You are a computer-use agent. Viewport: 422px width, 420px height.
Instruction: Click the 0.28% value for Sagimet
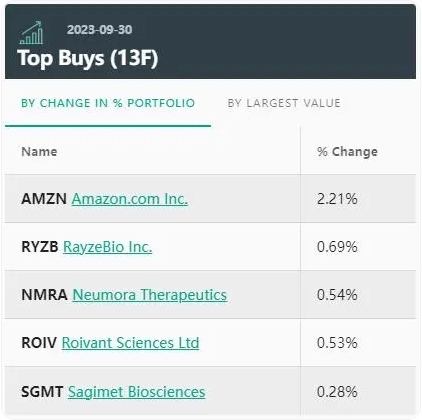point(337,392)
